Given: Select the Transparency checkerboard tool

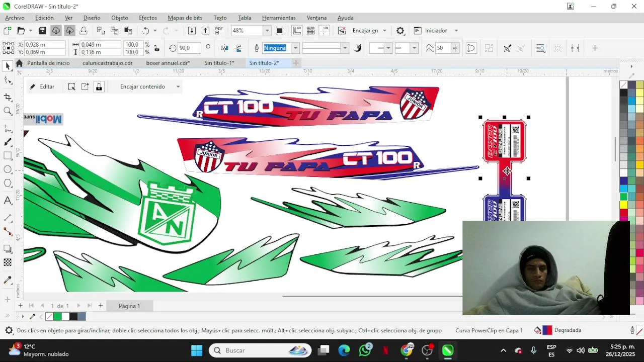Looking at the screenshot, I should point(8,262).
